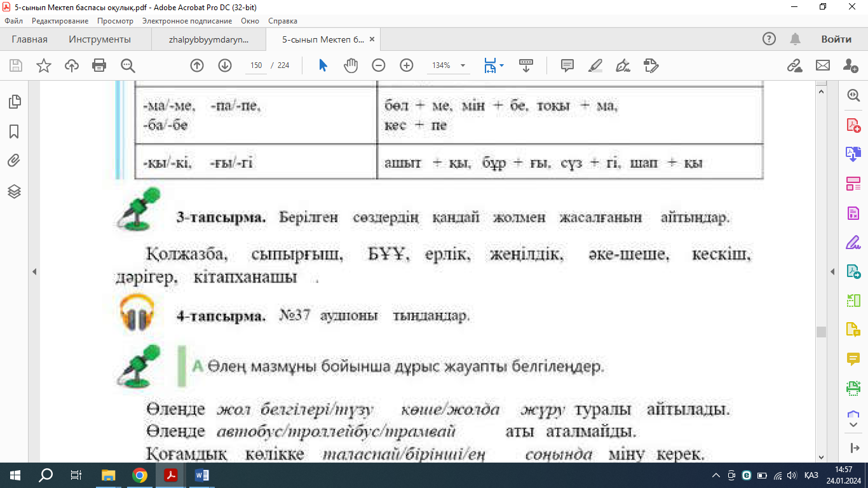Share a link to this file
Viewport: 868px width, 488px height.
tap(794, 65)
